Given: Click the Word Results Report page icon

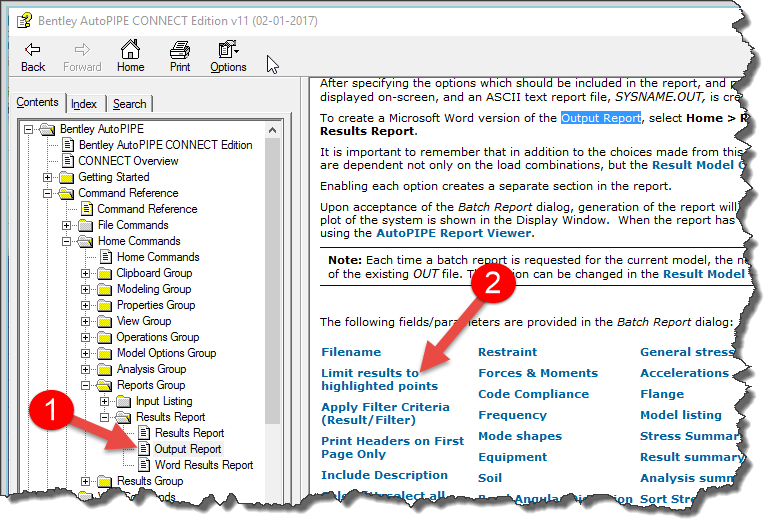Looking at the screenshot, I should coord(144,465).
